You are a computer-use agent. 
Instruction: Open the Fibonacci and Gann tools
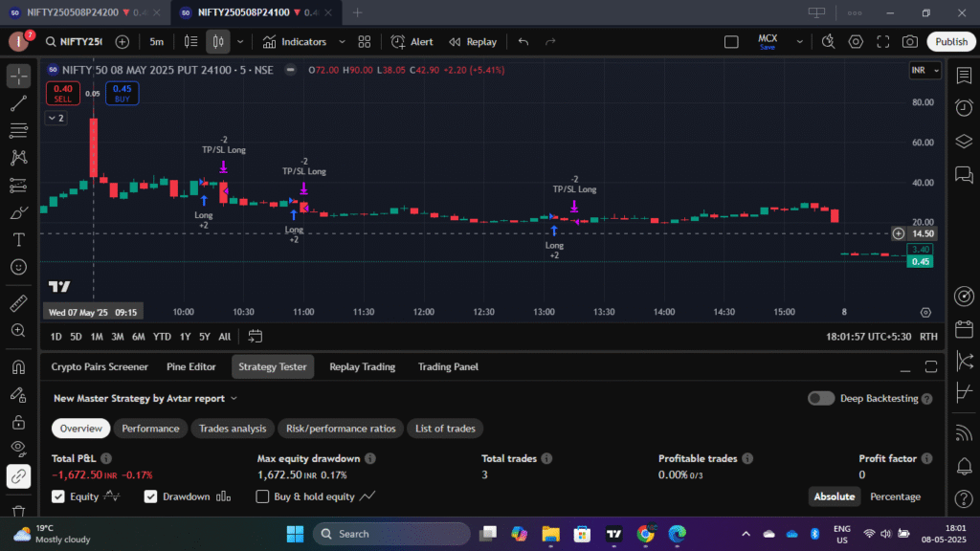coord(19,130)
